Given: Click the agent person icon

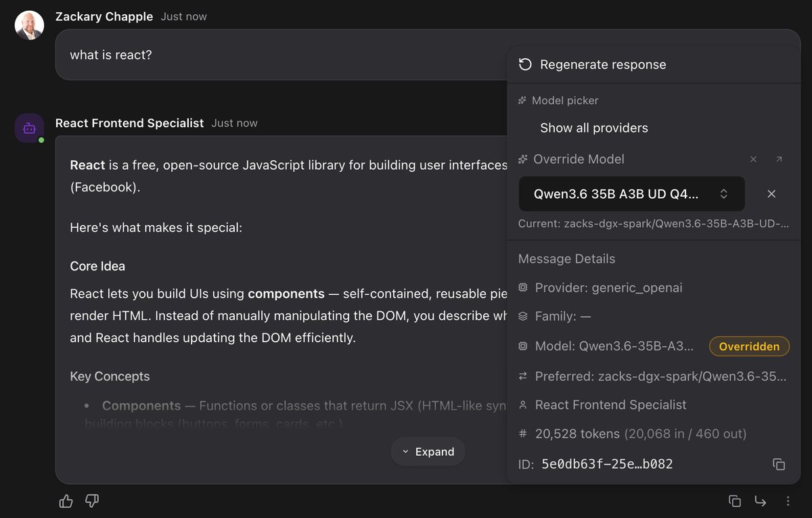Looking at the screenshot, I should tap(522, 405).
